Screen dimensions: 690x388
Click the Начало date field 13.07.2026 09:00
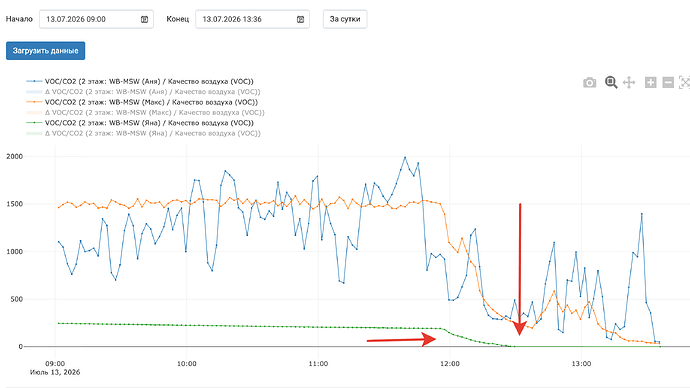coord(96,19)
